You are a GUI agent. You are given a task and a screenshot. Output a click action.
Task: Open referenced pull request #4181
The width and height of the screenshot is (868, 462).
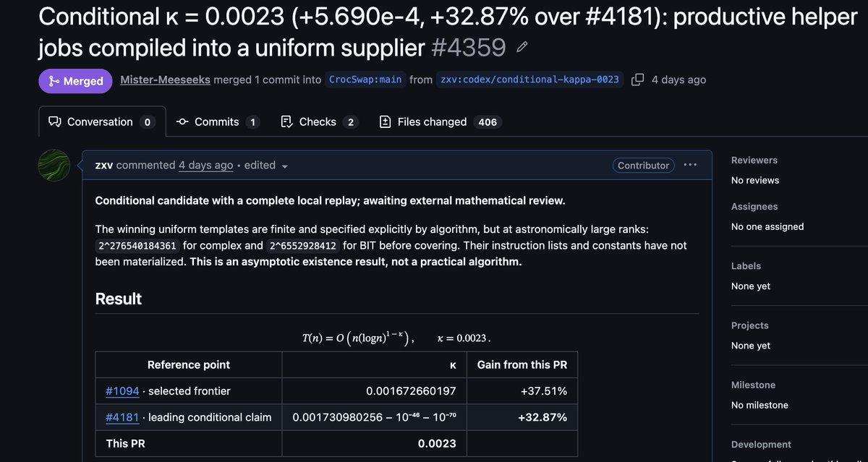pyautogui.click(x=122, y=416)
